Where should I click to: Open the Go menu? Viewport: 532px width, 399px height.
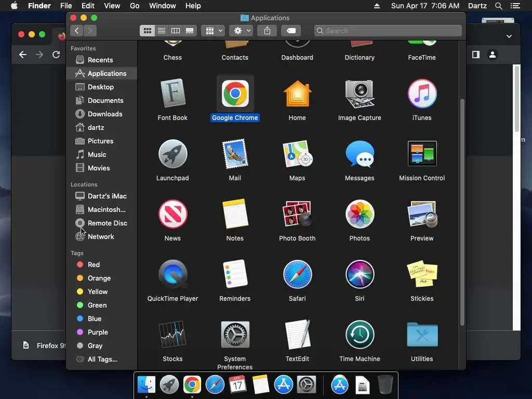click(x=135, y=6)
